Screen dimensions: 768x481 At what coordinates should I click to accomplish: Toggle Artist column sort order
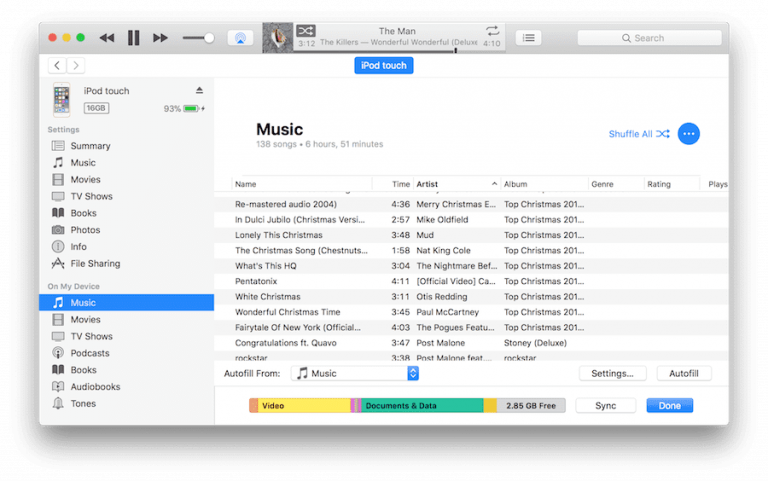coord(456,184)
